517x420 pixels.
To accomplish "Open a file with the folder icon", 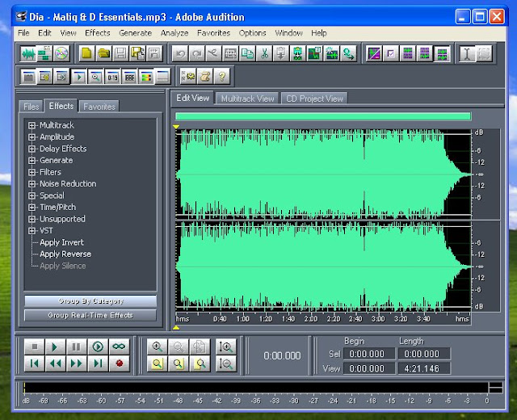I will coord(103,54).
